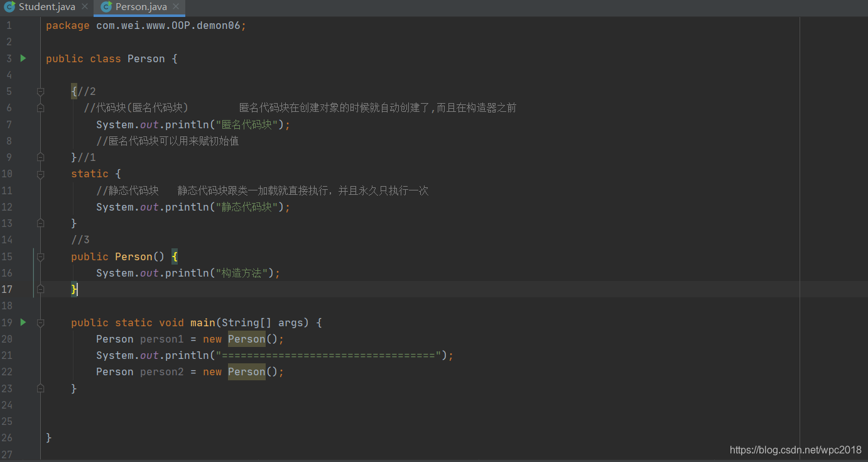Viewport: 868px width, 462px height.
Task: Click the string "构造方法" on line 16
Action: point(241,273)
